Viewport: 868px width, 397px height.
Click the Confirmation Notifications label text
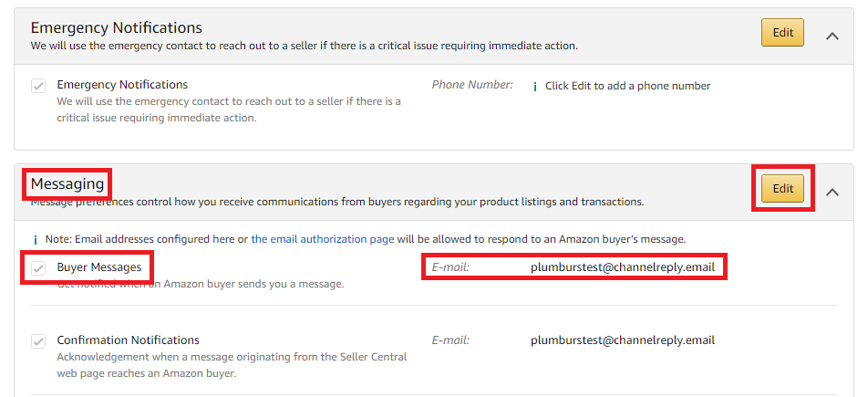tap(128, 340)
